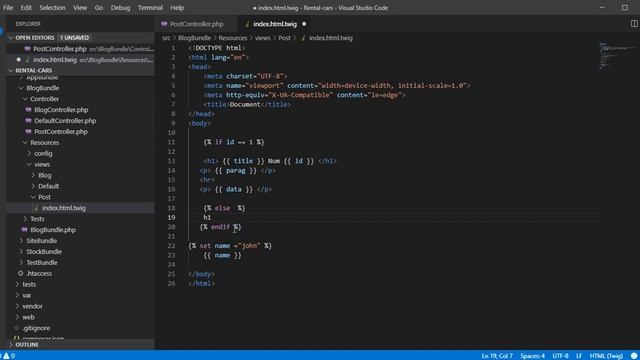Viewport: 640px width, 360px height.
Task: Expand the TestBundle folder
Action: [x=42, y=262]
